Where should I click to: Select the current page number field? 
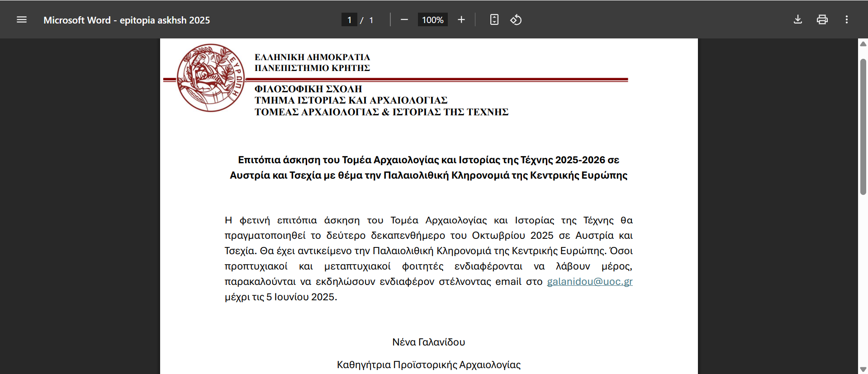point(349,20)
